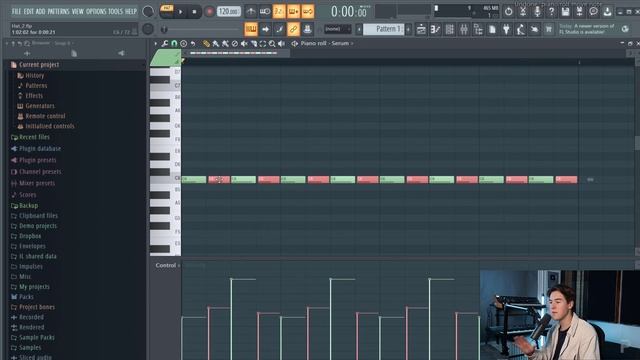
Task: Expand the Backup folder in the browser
Action: click(x=28, y=206)
